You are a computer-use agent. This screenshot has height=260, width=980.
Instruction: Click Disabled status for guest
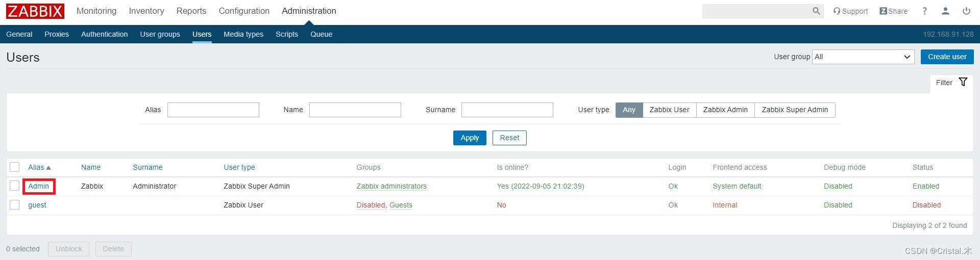926,205
